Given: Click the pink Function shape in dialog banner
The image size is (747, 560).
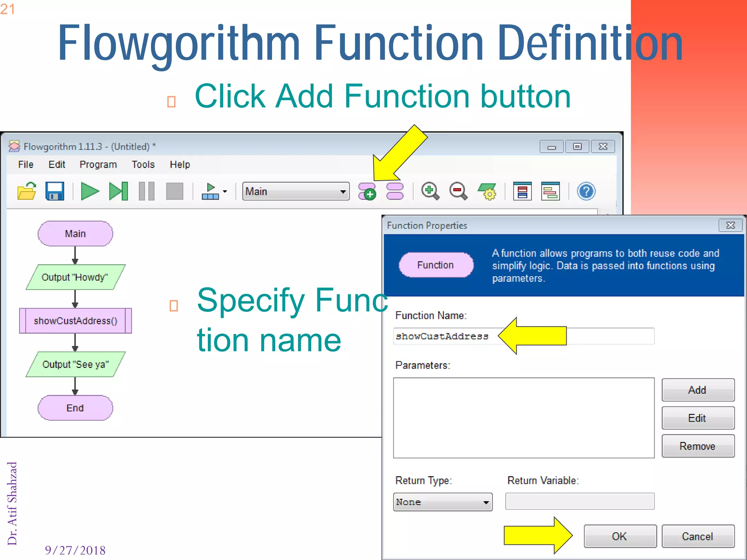Looking at the screenshot, I should pos(436,265).
